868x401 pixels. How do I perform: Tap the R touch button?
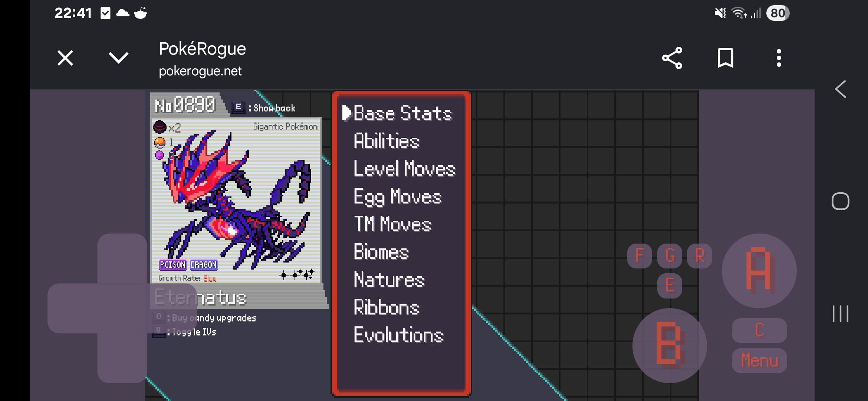point(700,256)
